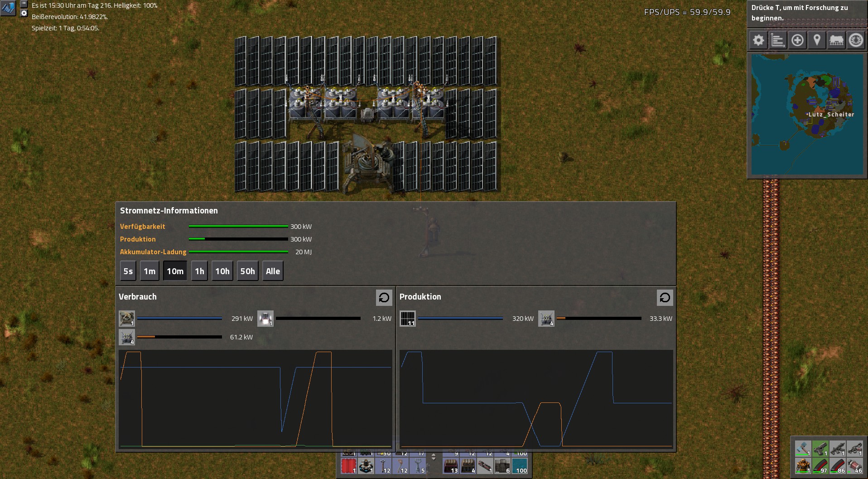The image size is (868, 479).
Task: Switch quickbar row with the arrow toggle
Action: coord(434,457)
